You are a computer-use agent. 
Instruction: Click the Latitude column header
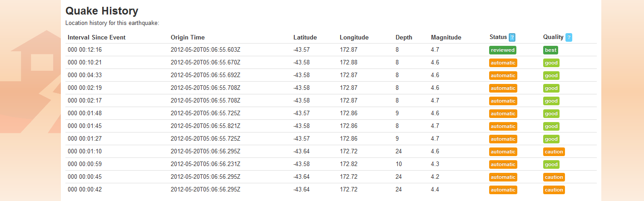click(305, 38)
